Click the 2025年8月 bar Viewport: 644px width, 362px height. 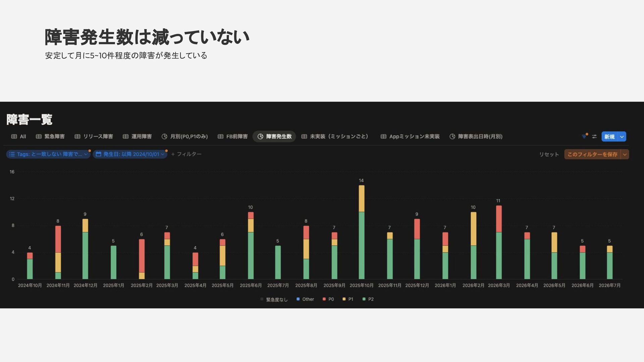[306, 252]
